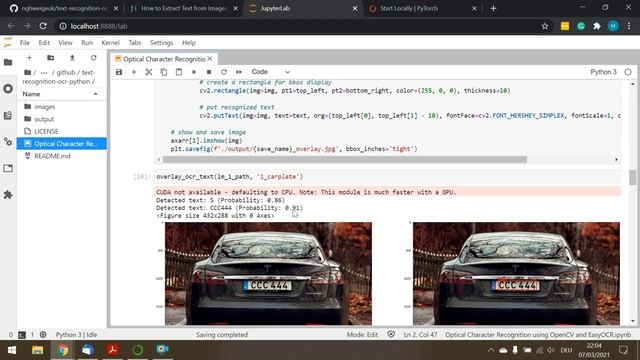Screen dimensions: 640x360
Task: Open Windows Start menu
Action: pyautogui.click(x=12, y=350)
